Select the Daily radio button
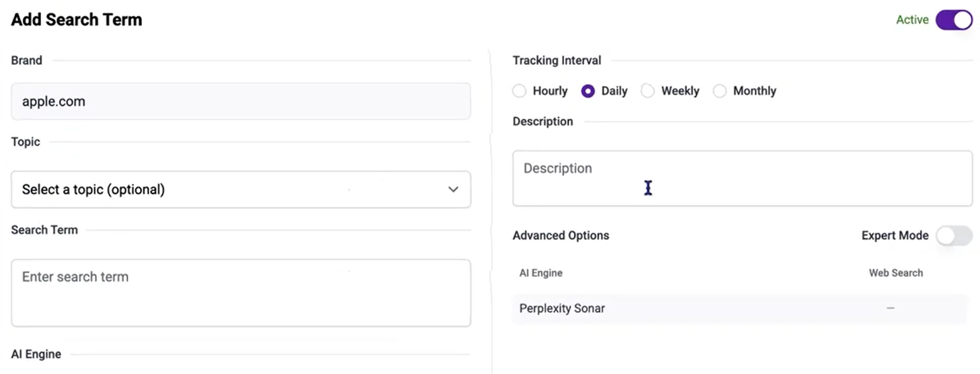The height and width of the screenshot is (374, 980). (588, 91)
